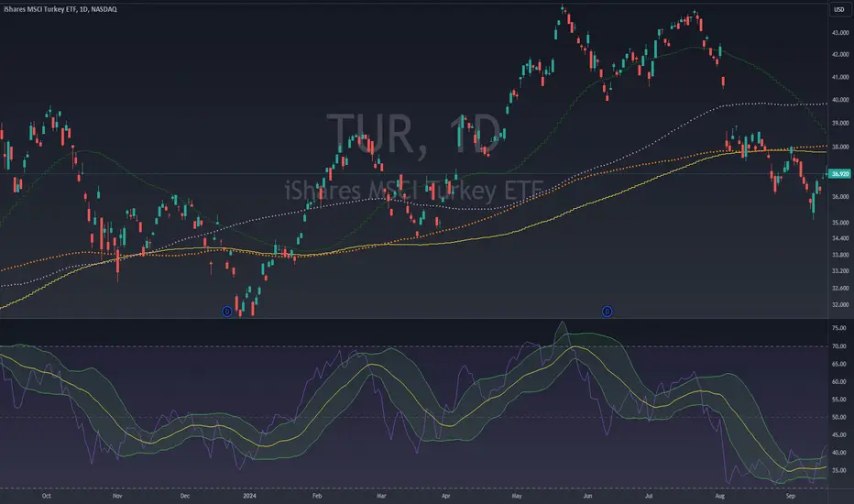This screenshot has height=504, width=854.
Task: Click the Jul label on time axis
Action: click(x=649, y=496)
